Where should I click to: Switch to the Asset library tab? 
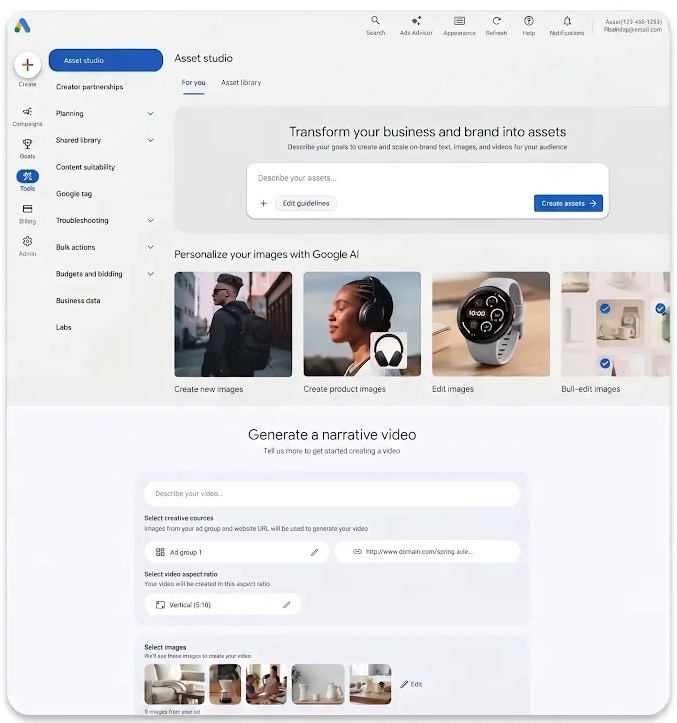pos(241,83)
